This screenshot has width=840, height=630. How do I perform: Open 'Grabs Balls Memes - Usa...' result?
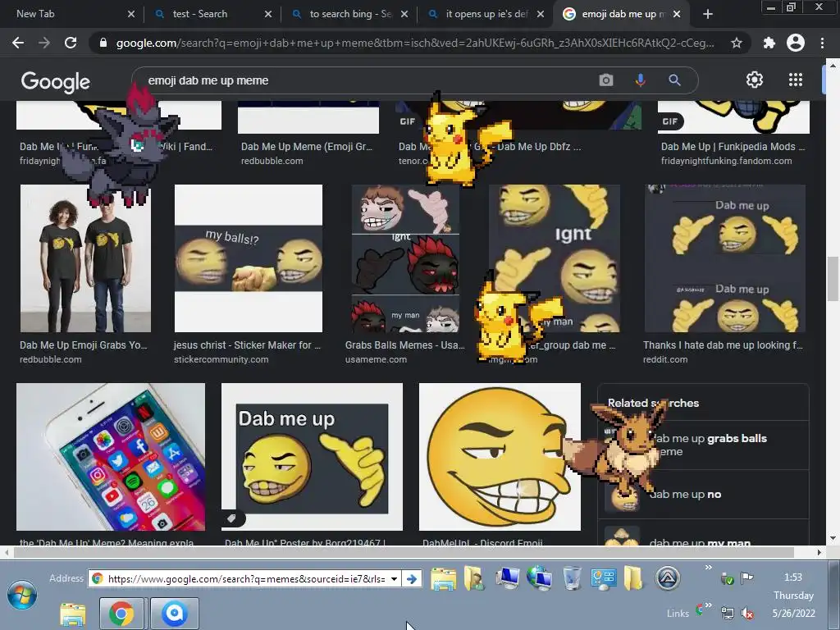405,345
